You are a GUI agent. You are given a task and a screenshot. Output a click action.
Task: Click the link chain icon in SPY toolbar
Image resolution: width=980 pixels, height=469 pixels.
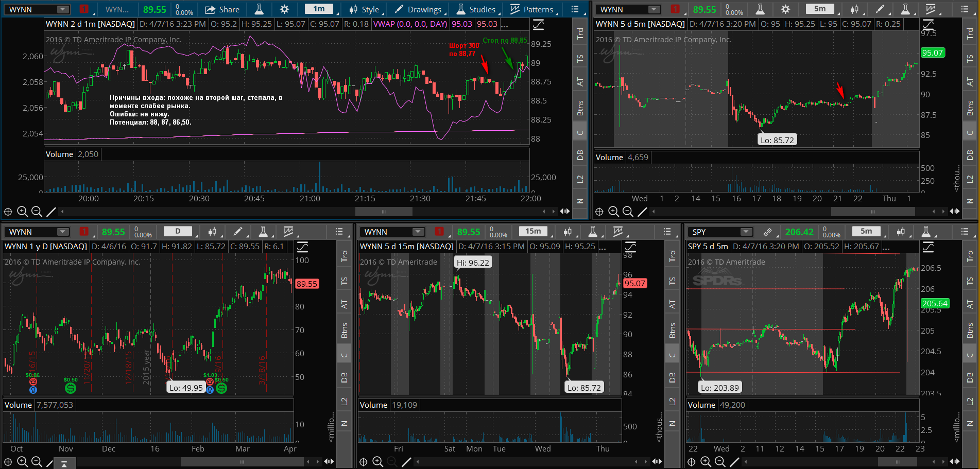(x=767, y=232)
